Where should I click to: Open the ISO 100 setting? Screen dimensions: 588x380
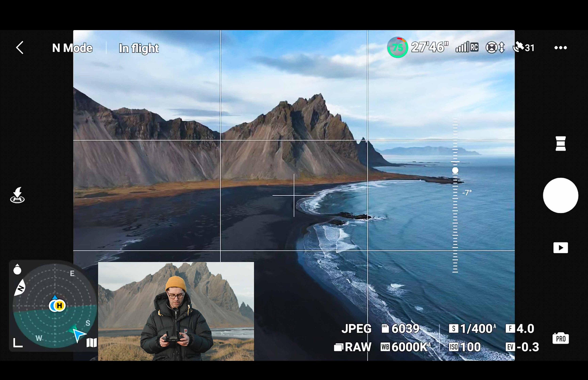coord(465,347)
